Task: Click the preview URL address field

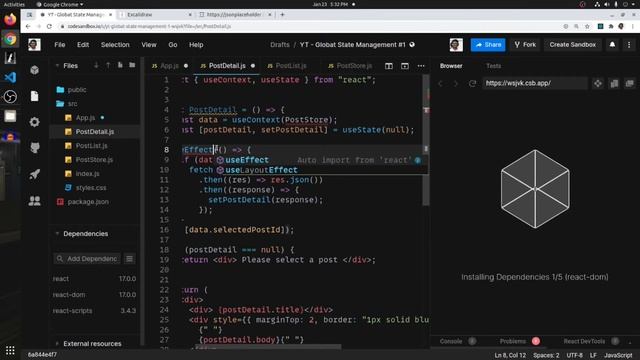Action: 535,83
